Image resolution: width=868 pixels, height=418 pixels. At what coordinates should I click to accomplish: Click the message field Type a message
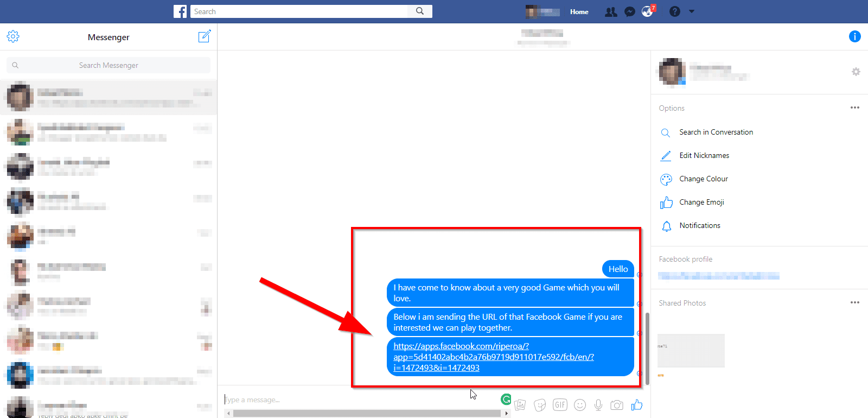(x=360, y=400)
